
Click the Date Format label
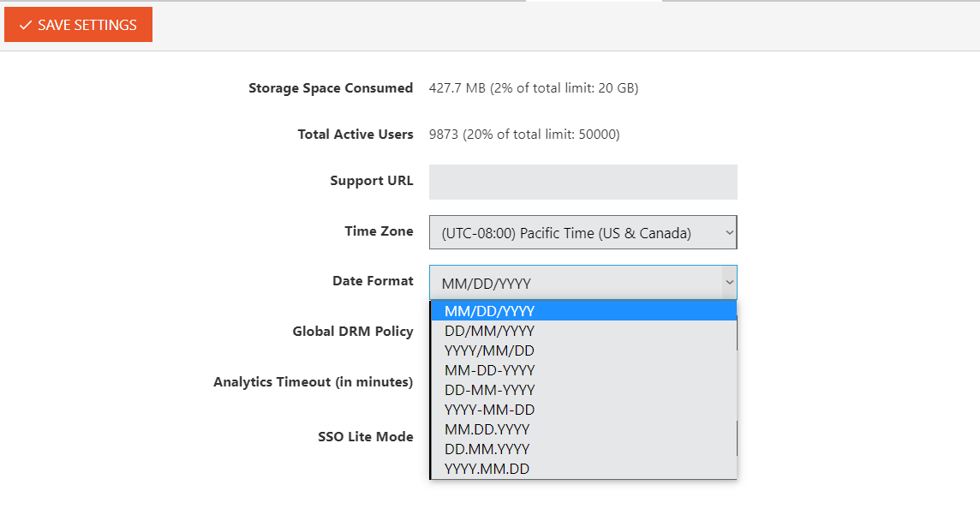coord(373,281)
